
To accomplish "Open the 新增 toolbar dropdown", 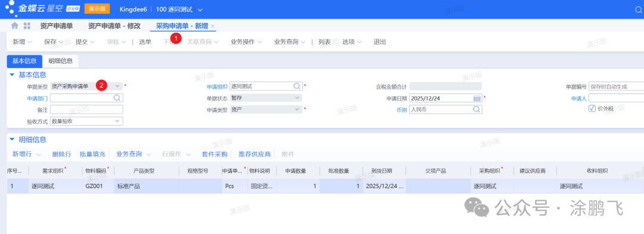I will (22, 42).
